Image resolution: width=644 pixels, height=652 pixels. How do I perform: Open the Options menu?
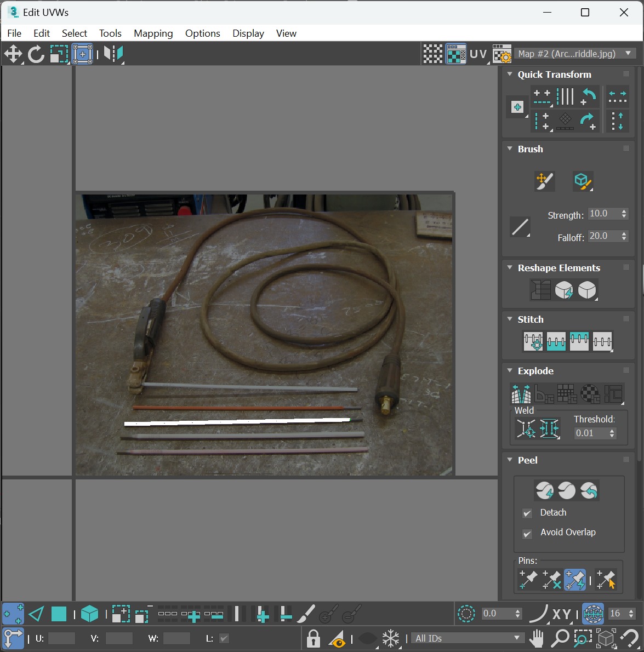coord(203,33)
